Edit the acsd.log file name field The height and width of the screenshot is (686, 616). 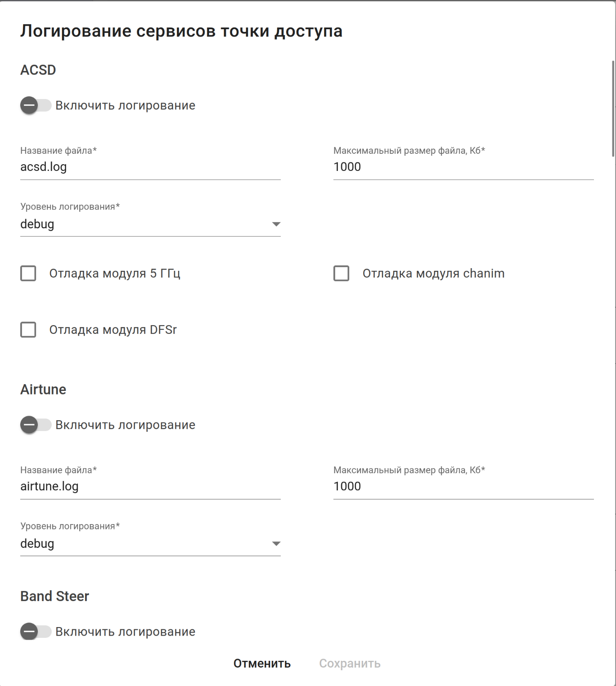(x=150, y=167)
